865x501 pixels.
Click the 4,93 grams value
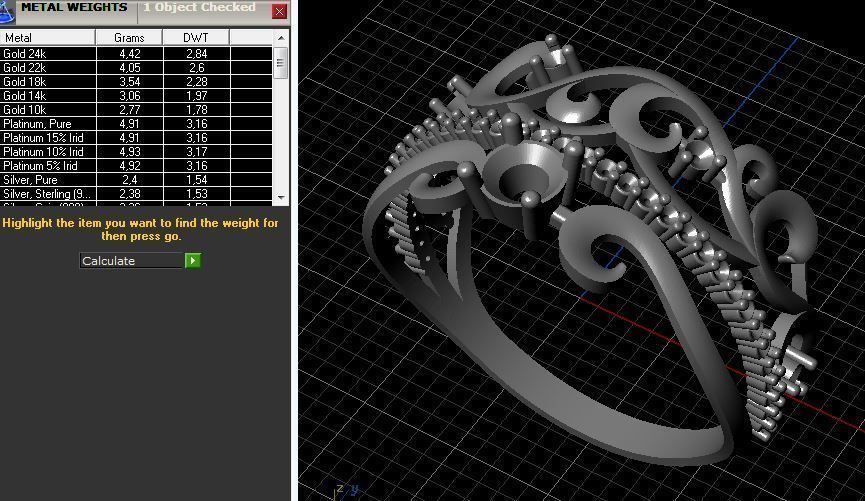coord(130,152)
